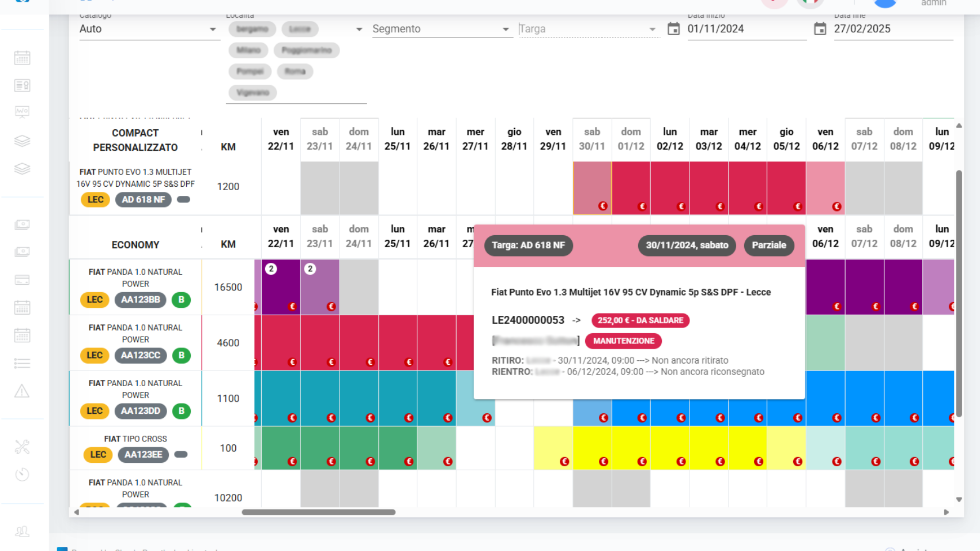Open calendar picker beside 27/02/2025 date
This screenshot has width=980, height=551.
pos(820,29)
